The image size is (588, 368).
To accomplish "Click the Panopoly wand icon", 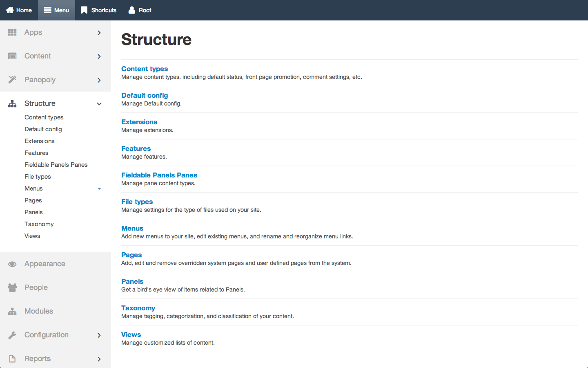I will [x=12, y=80].
